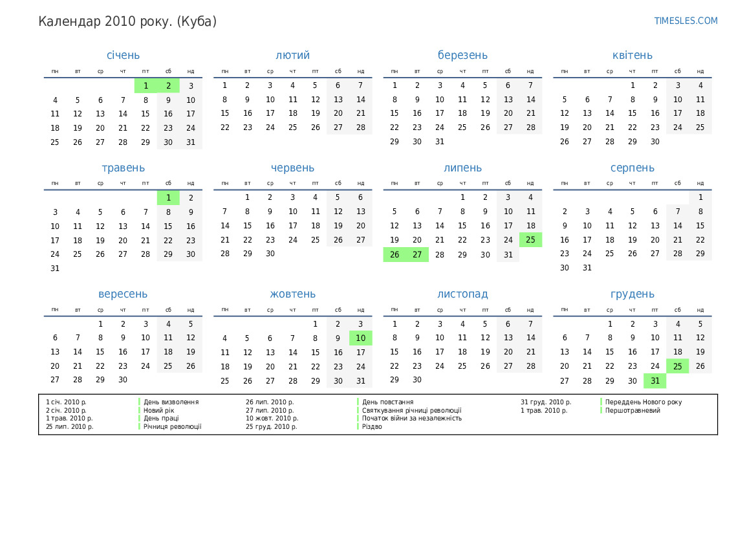Click highlighted December 25 holiday cell
The width and height of the screenshot is (756, 535).
click(x=677, y=366)
